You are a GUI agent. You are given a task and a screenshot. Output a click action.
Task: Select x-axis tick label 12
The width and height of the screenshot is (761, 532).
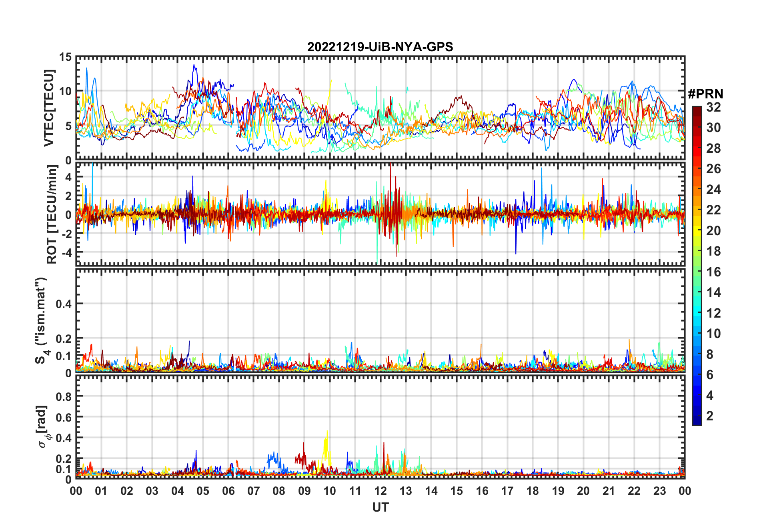[x=380, y=491]
